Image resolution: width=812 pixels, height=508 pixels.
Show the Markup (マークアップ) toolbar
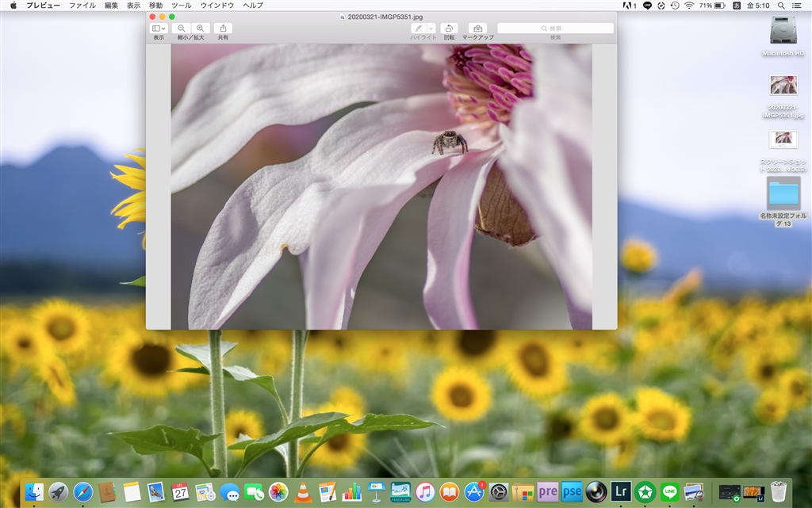(x=477, y=29)
